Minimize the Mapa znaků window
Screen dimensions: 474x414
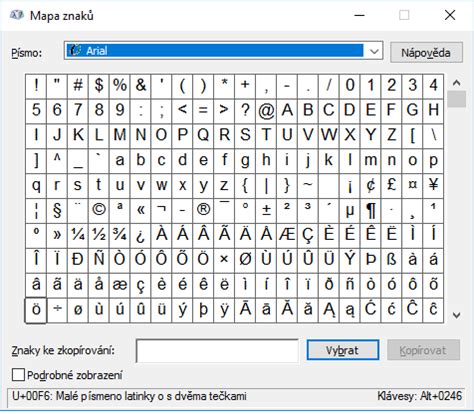[359, 15]
